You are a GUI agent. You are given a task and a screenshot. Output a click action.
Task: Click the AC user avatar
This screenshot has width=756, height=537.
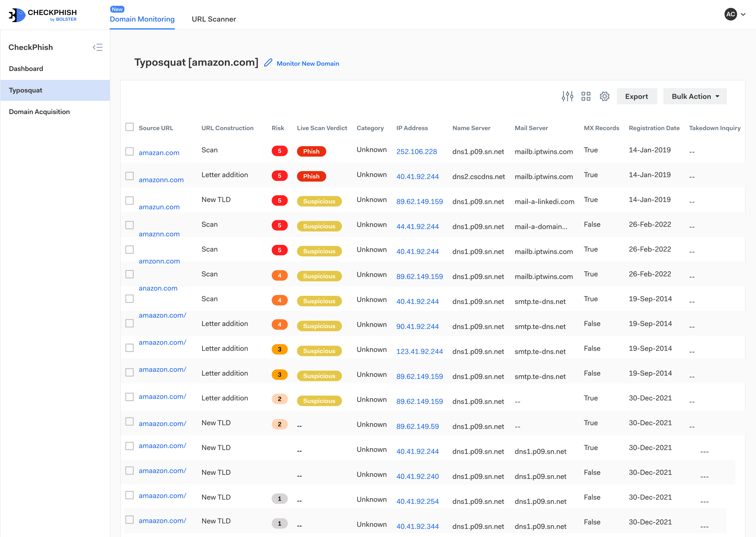coord(731,14)
